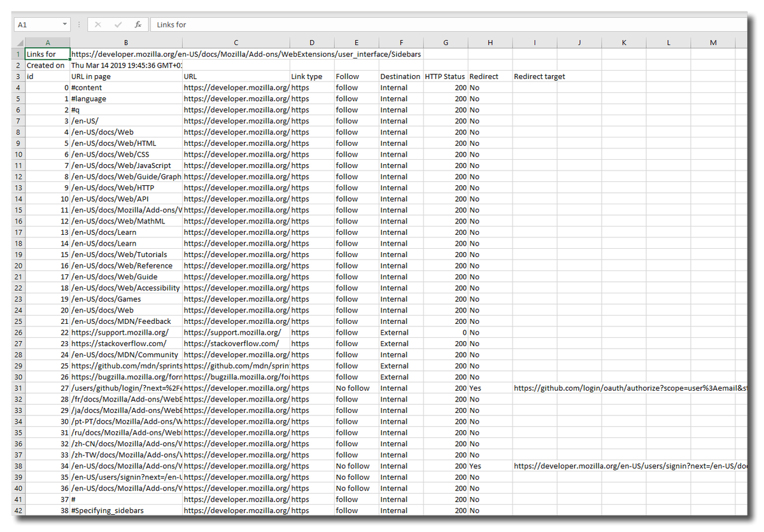Click the '/en-US/users/signin?next' cell in row 39
The height and width of the screenshot is (532, 764).
(x=126, y=477)
